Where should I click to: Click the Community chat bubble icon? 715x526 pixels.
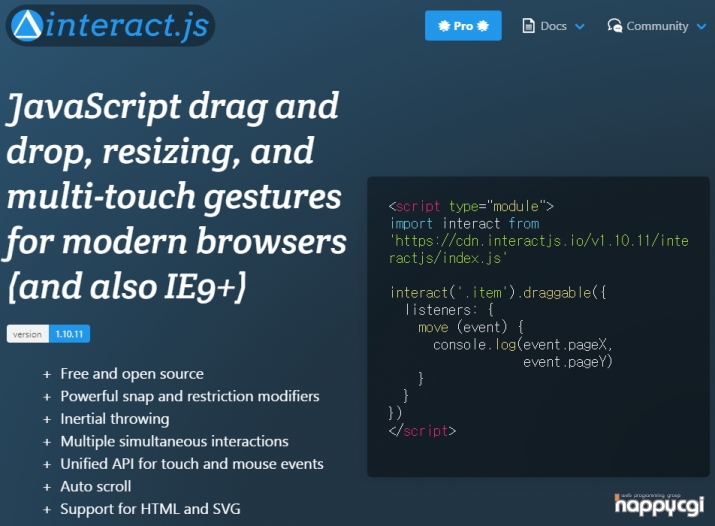[x=614, y=26]
